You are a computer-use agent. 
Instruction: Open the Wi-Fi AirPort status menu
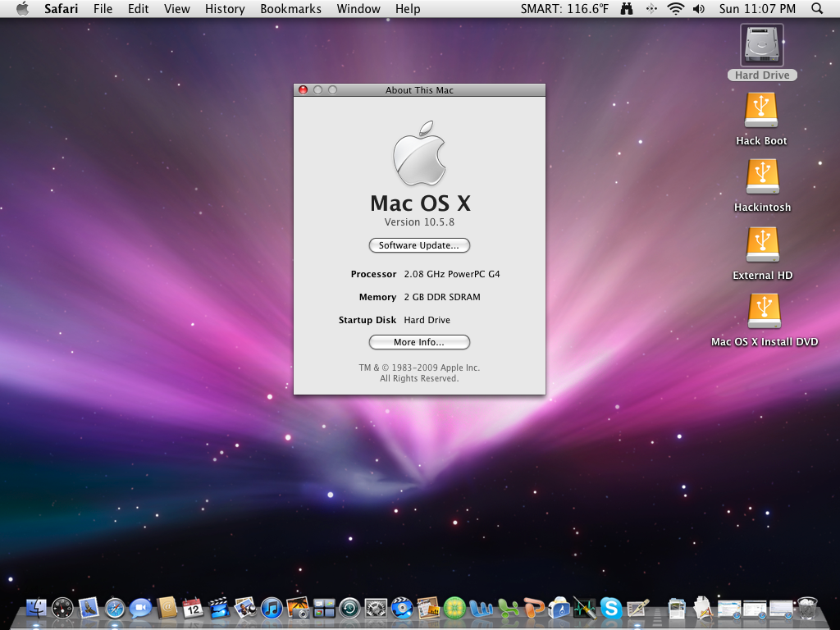[676, 8]
